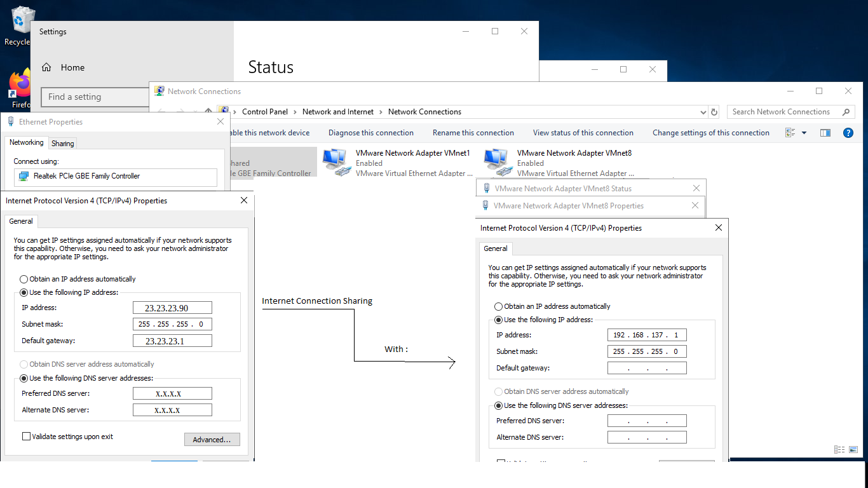Click the Control Panel breadcrumb

[x=265, y=112]
